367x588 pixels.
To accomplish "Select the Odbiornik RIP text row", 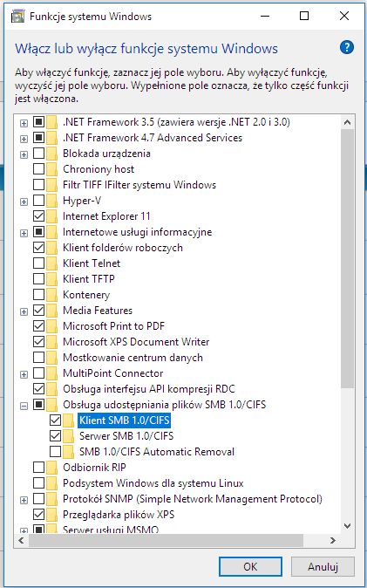I will click(x=94, y=468).
